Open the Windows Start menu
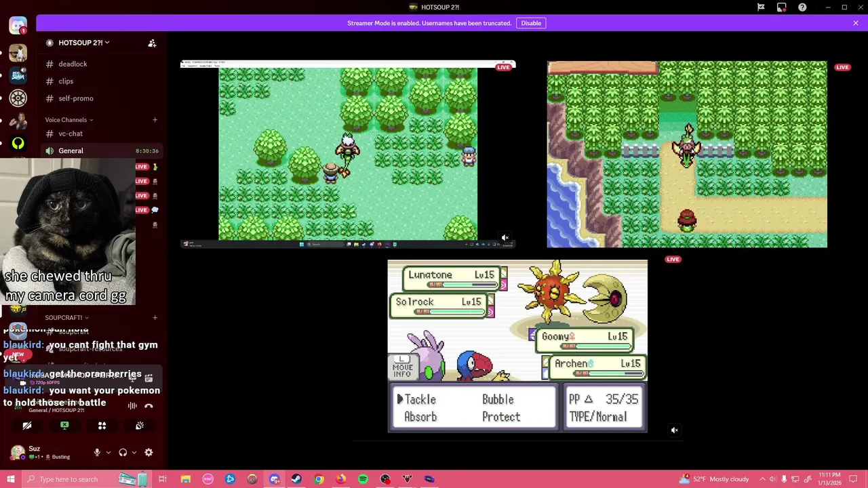 point(10,479)
